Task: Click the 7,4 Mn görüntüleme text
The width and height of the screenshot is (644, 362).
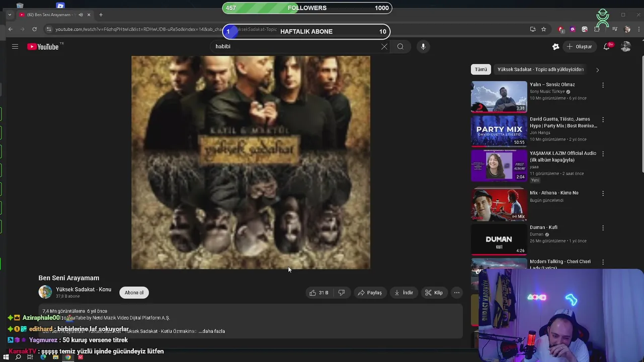Action: [64, 311]
